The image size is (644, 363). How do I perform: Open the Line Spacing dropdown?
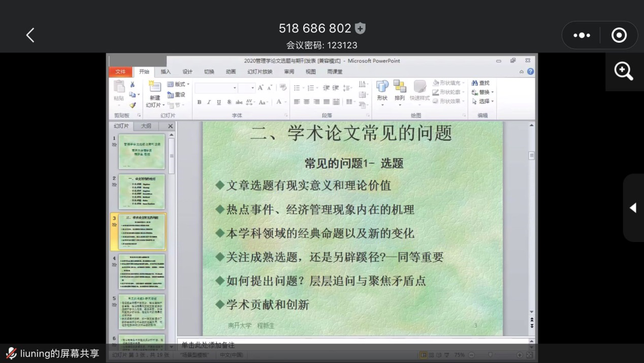tap(347, 88)
